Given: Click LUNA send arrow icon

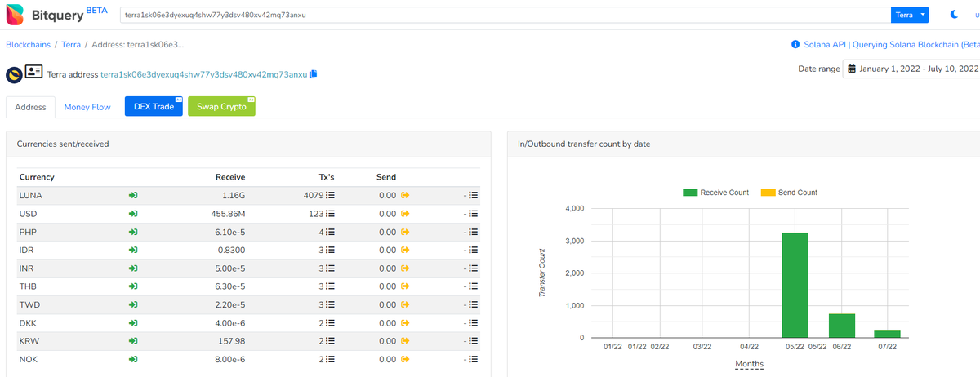Looking at the screenshot, I should [404, 196].
